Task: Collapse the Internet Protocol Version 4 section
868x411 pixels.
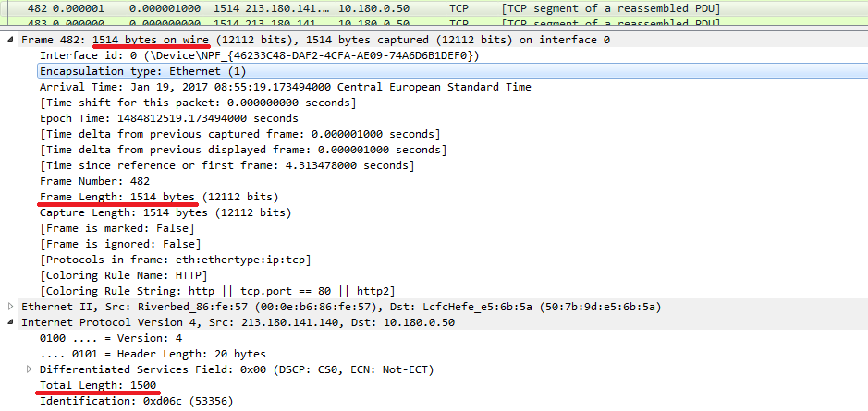Action: click(11, 322)
